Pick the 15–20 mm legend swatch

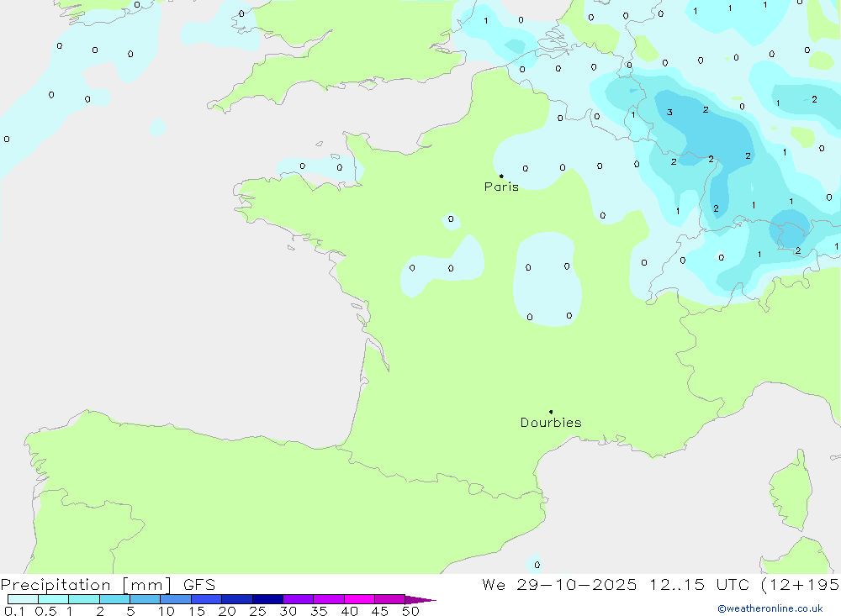[207, 599]
